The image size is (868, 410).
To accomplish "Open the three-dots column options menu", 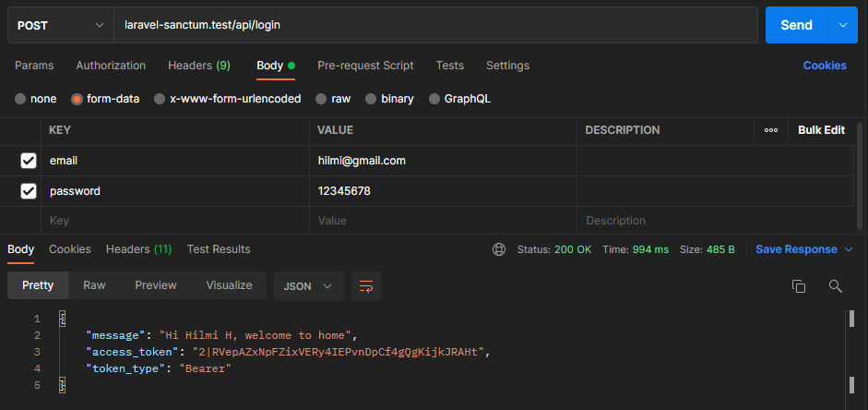I will point(770,130).
